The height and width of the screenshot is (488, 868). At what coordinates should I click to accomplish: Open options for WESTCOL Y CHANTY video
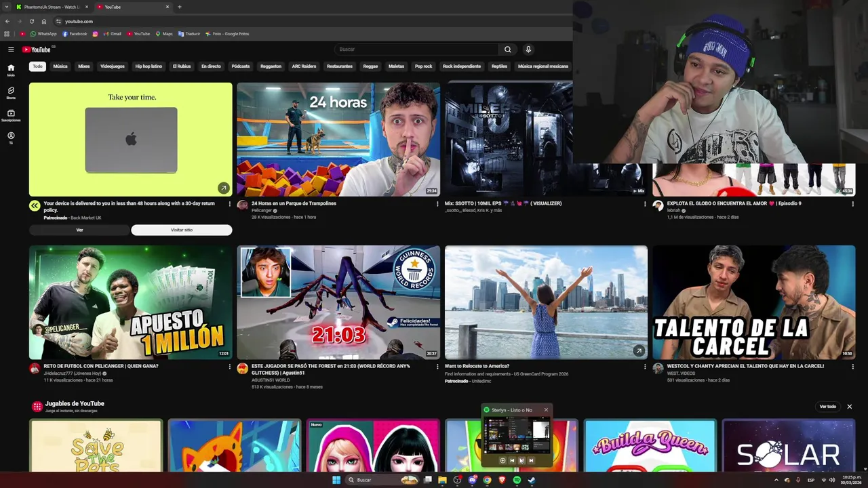[x=852, y=367]
